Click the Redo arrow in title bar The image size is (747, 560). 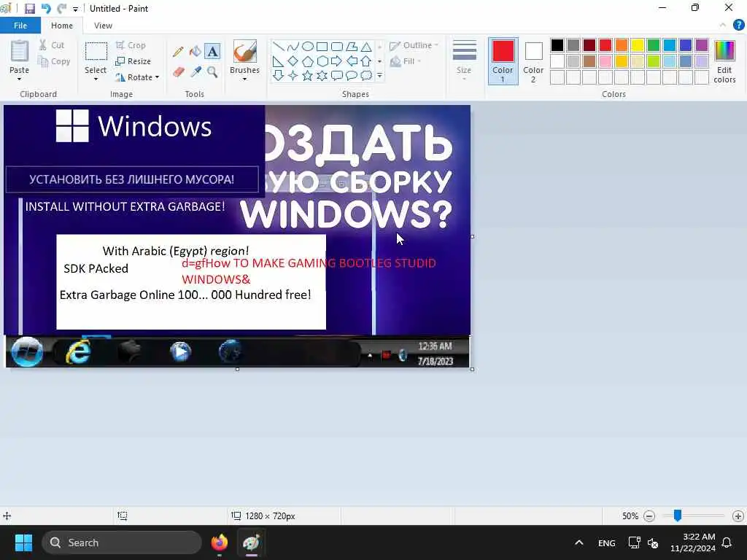pyautogui.click(x=61, y=9)
